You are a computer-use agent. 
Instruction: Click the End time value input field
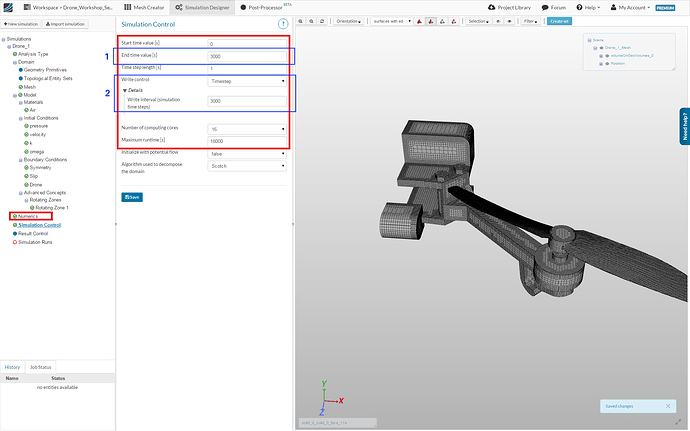coord(247,57)
